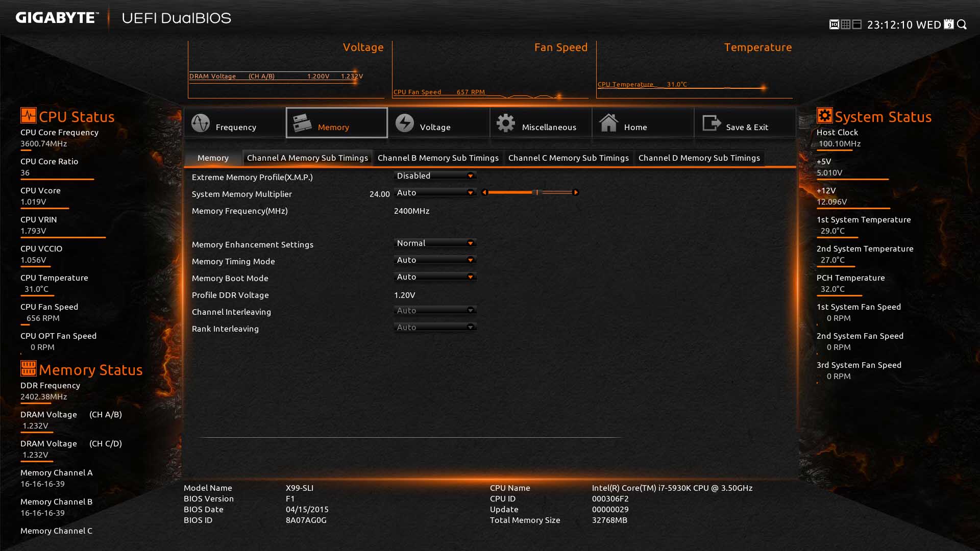Click the CPU VRIN 1.793V value
980x551 pixels.
pos(33,231)
